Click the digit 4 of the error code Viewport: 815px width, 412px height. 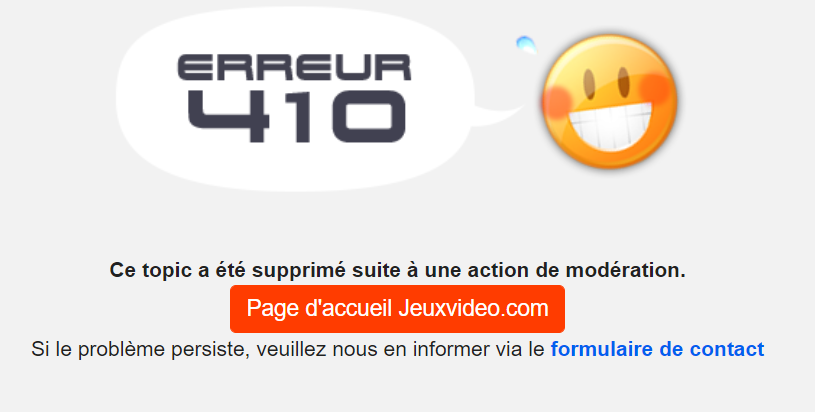(x=229, y=116)
